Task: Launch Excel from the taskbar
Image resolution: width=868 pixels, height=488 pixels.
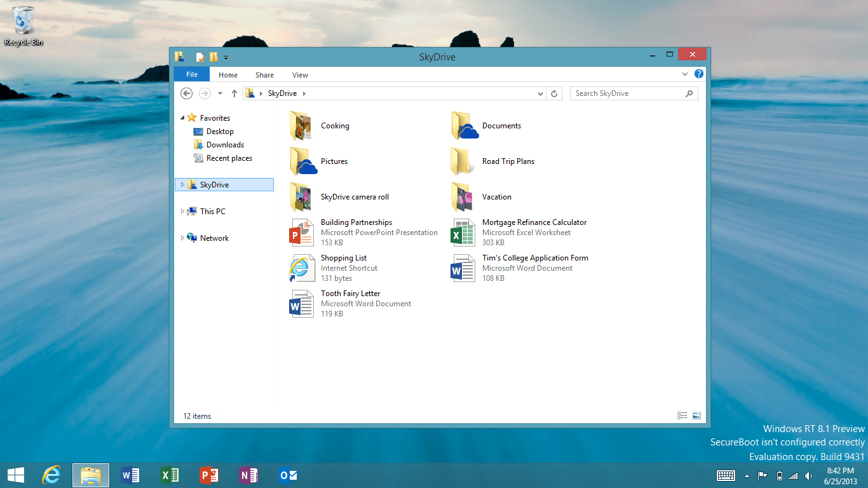Action: [169, 475]
